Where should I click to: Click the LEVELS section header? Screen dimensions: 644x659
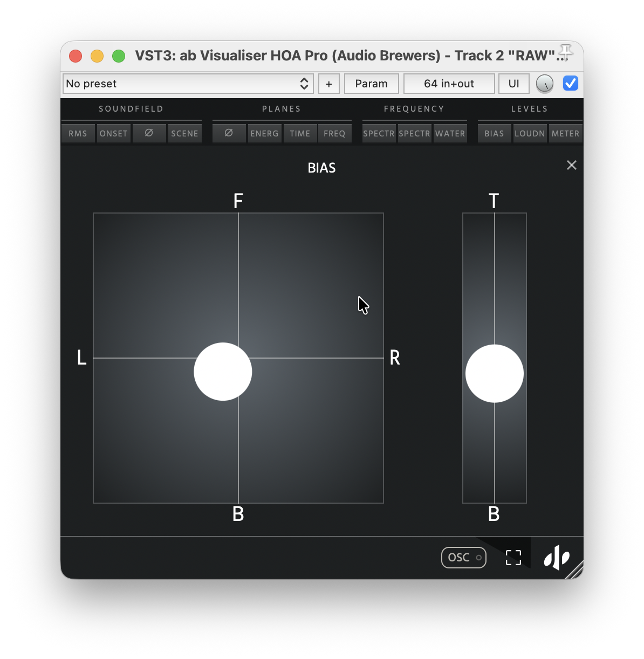[x=530, y=109]
